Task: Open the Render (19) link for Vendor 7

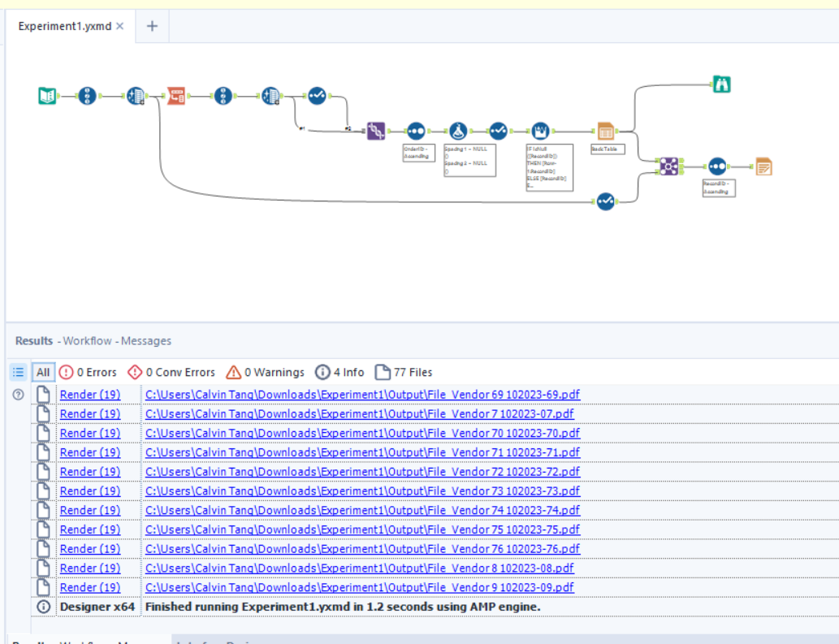Action: pos(89,413)
